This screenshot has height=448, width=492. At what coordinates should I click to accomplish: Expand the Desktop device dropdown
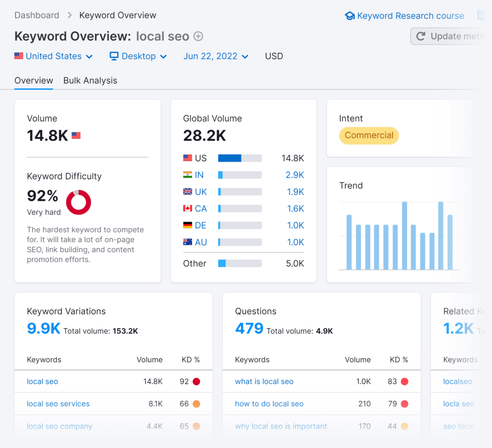[138, 56]
